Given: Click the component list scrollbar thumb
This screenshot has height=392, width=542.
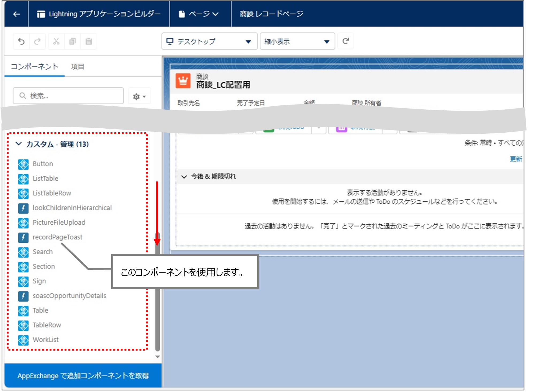Looking at the screenshot, I should [x=158, y=291].
